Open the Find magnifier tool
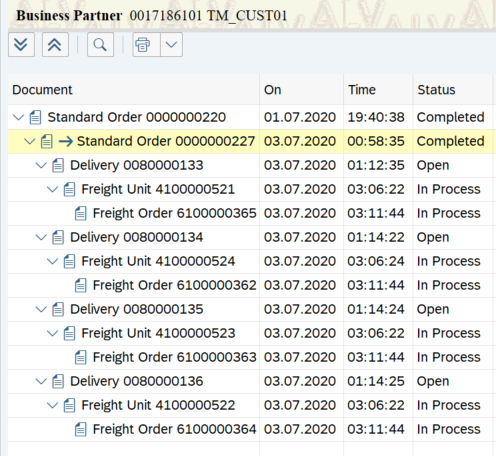 tap(100, 44)
